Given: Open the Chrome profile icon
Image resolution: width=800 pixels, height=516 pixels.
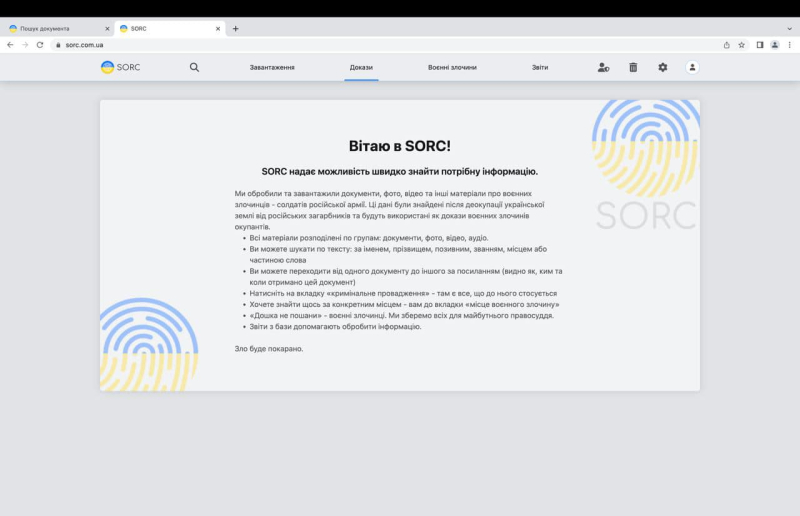Looking at the screenshot, I should click(774, 45).
